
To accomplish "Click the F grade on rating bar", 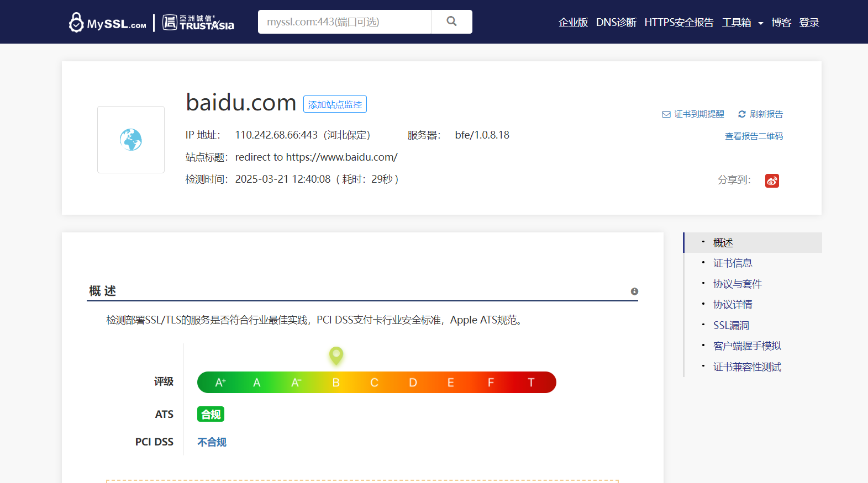I will click(x=491, y=383).
